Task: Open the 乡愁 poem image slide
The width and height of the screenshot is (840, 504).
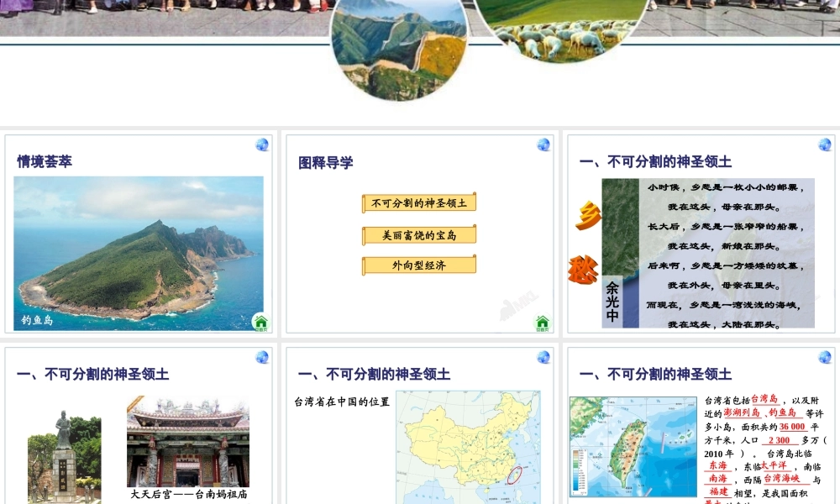Action: [x=708, y=254]
